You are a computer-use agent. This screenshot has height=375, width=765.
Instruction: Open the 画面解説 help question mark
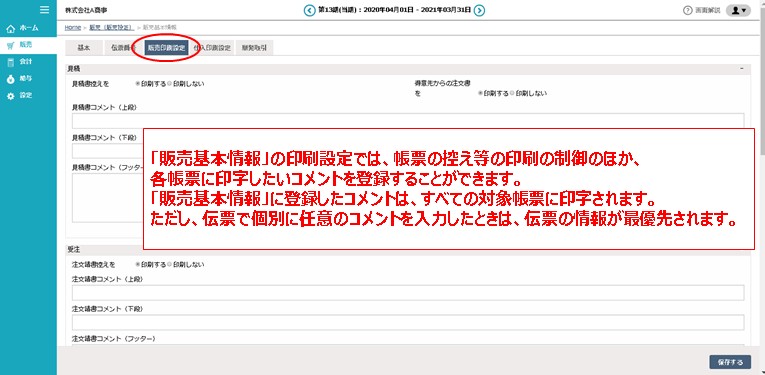688,10
